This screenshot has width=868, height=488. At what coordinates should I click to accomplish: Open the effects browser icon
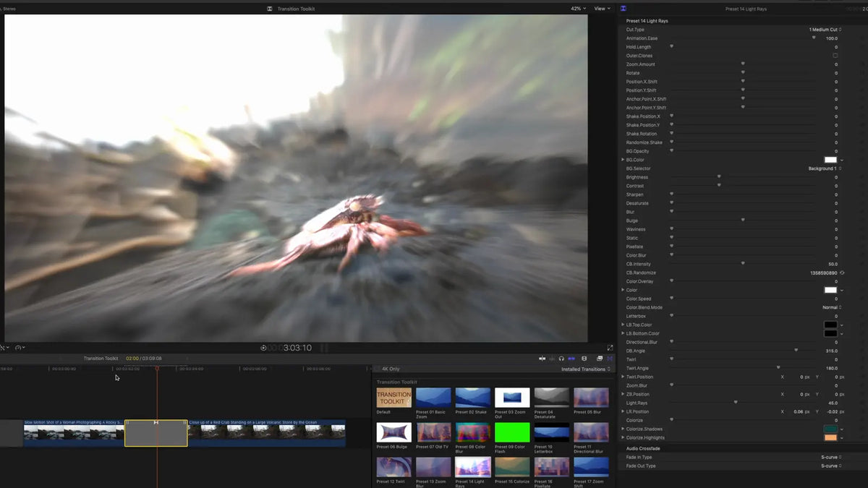pyautogui.click(x=600, y=358)
